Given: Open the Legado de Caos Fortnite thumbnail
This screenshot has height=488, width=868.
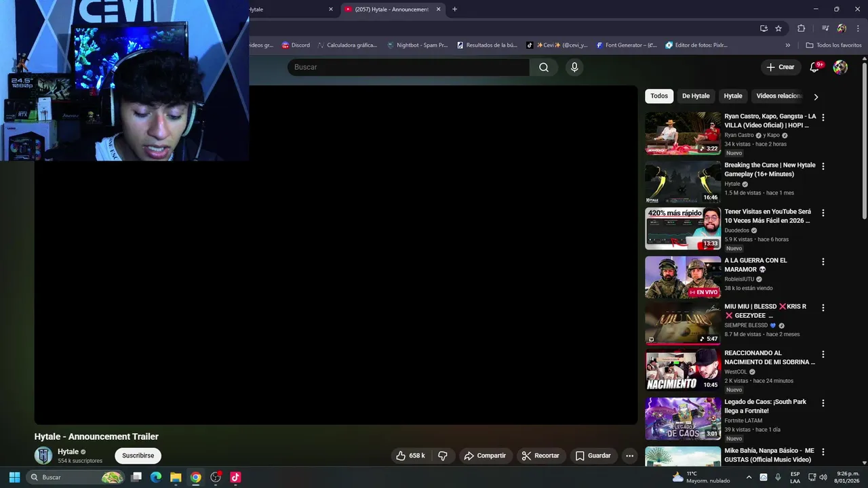Looking at the screenshot, I should [x=683, y=418].
